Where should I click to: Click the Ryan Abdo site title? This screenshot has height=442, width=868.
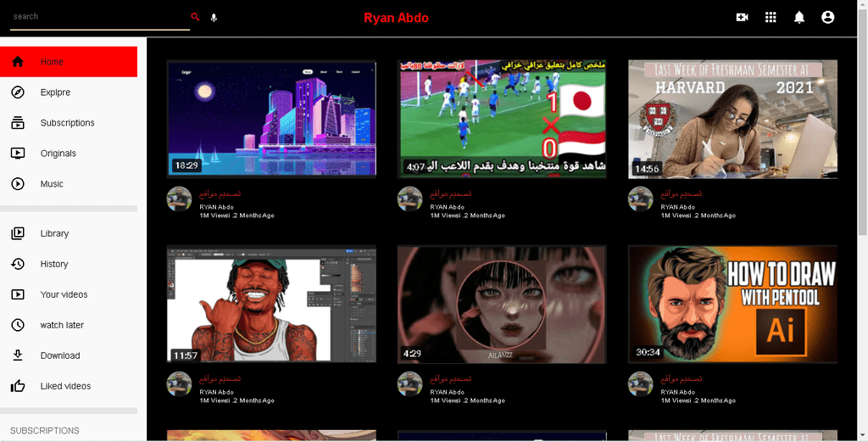pos(396,18)
